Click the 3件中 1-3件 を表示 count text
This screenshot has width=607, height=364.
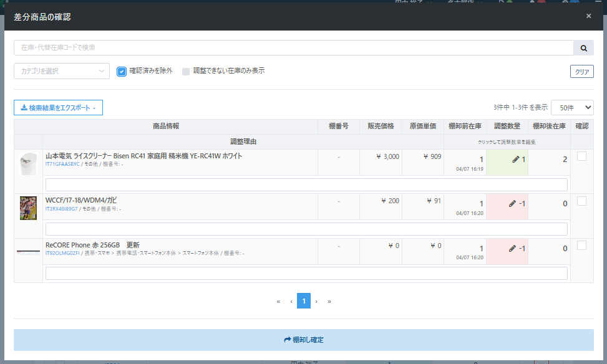tap(520, 108)
